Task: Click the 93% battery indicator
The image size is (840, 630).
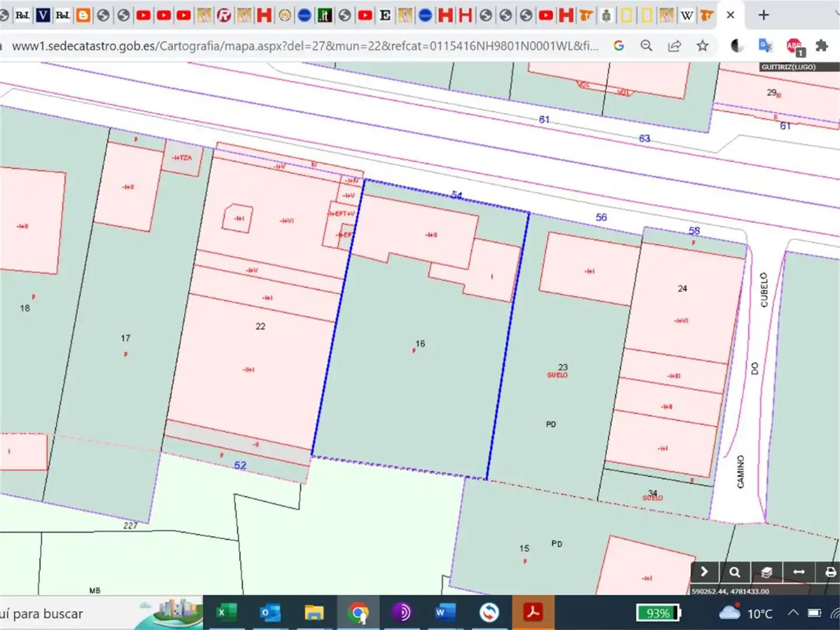Action: 659,613
